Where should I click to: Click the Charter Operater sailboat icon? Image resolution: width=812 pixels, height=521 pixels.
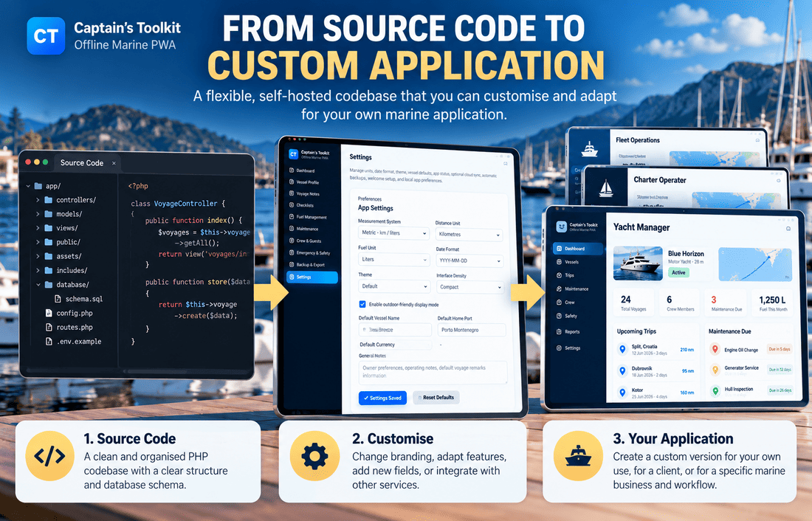[606, 188]
